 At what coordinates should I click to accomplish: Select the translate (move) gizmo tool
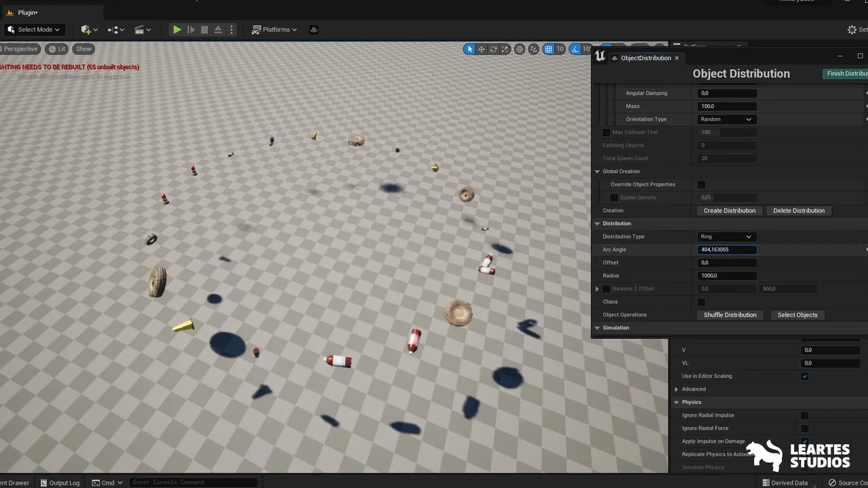(x=481, y=49)
